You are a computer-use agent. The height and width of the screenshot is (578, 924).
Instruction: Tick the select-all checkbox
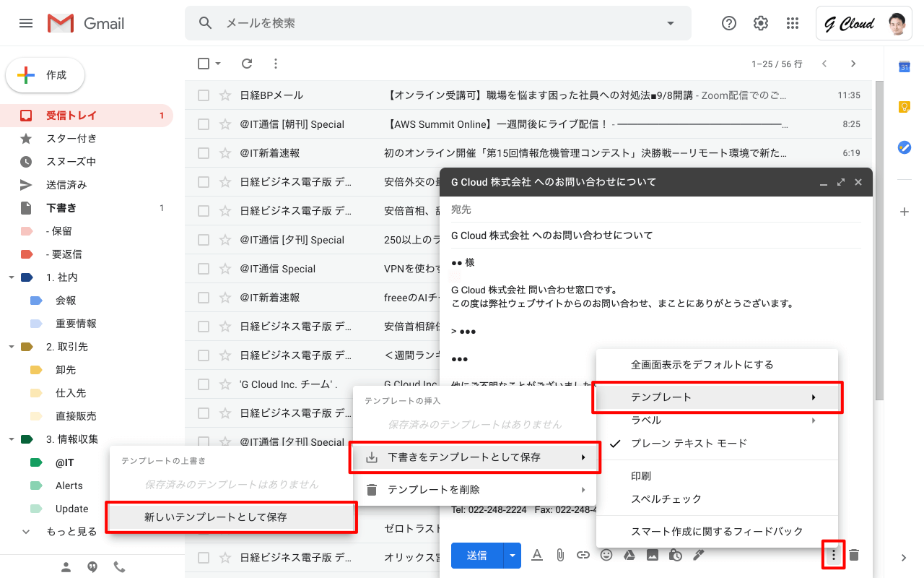point(204,64)
